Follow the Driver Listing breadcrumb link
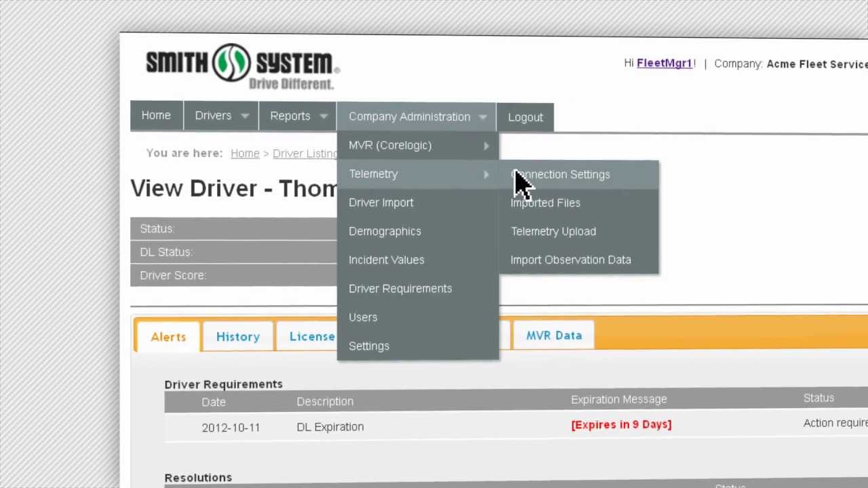The width and height of the screenshot is (868, 488). pyautogui.click(x=304, y=153)
